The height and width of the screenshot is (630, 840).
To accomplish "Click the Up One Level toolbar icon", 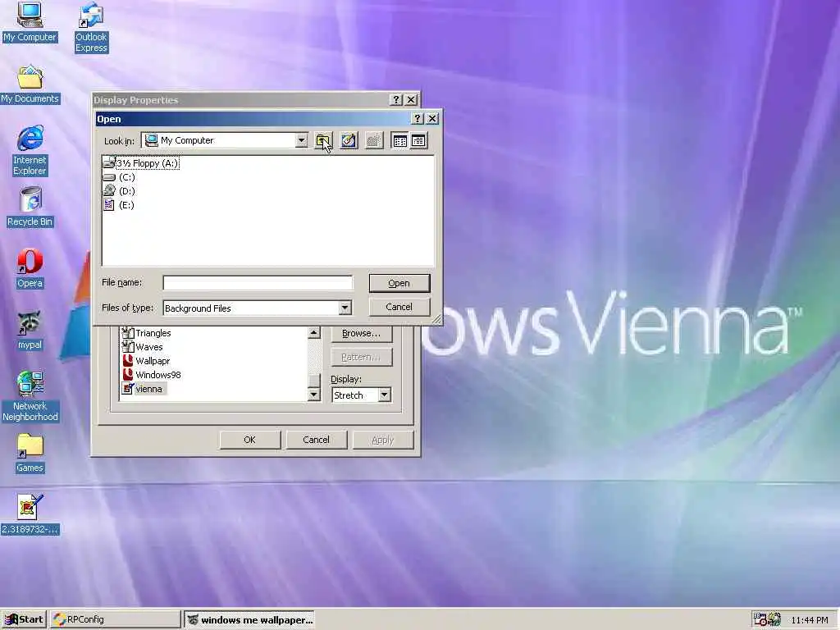I will click(x=323, y=141).
